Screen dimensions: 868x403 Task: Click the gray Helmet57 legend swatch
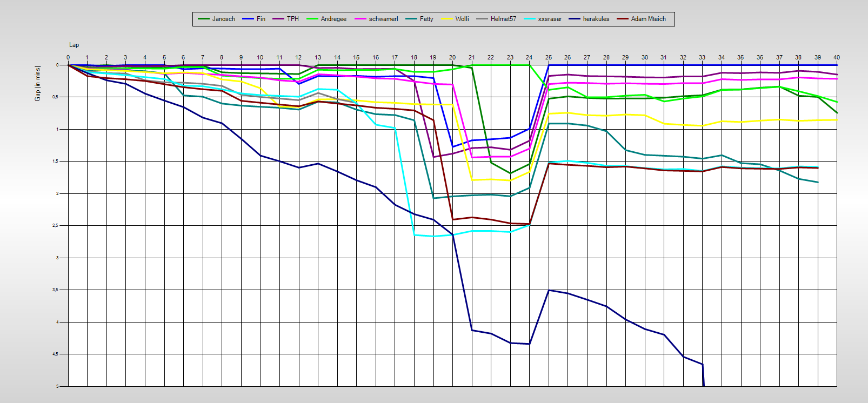(482, 19)
